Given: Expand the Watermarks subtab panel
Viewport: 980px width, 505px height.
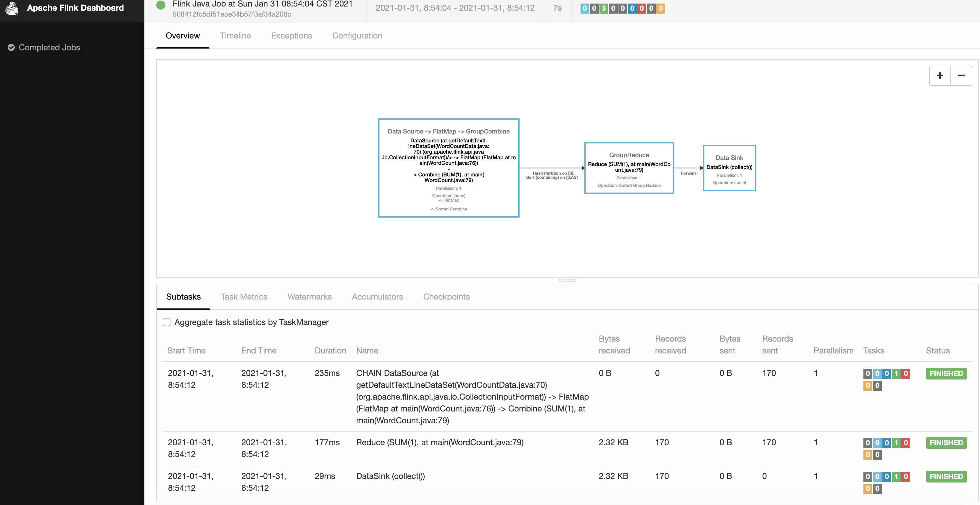Looking at the screenshot, I should (309, 297).
